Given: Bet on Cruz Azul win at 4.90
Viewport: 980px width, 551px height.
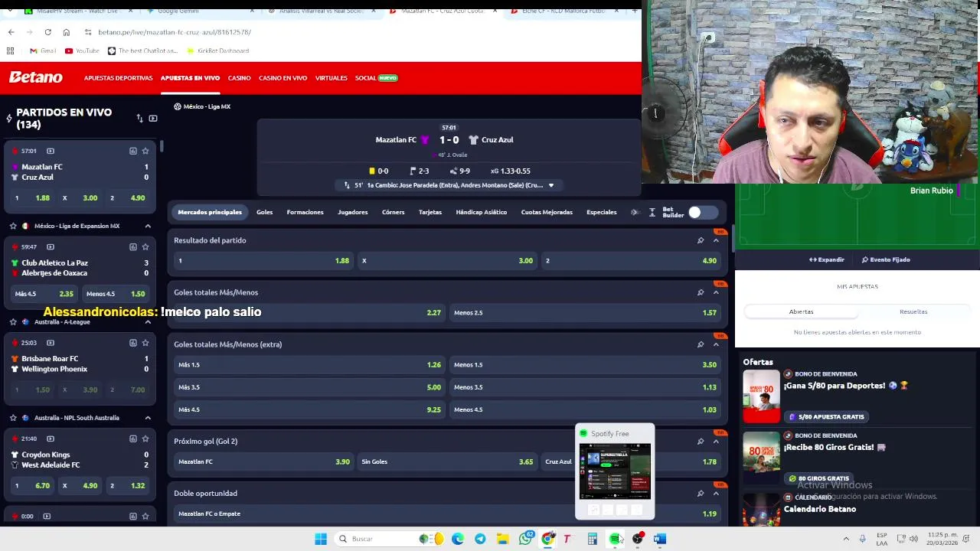Looking at the screenshot, I should tap(632, 261).
